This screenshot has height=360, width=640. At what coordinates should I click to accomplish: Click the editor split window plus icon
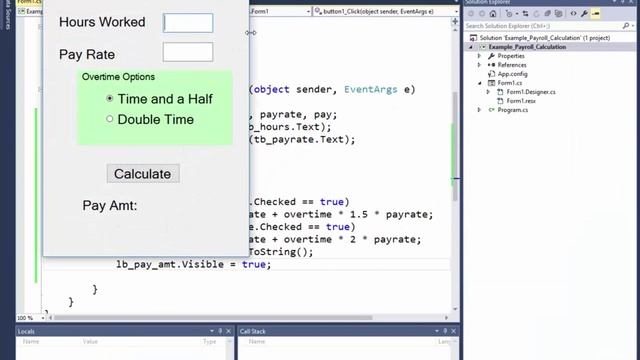pyautogui.click(x=455, y=21)
